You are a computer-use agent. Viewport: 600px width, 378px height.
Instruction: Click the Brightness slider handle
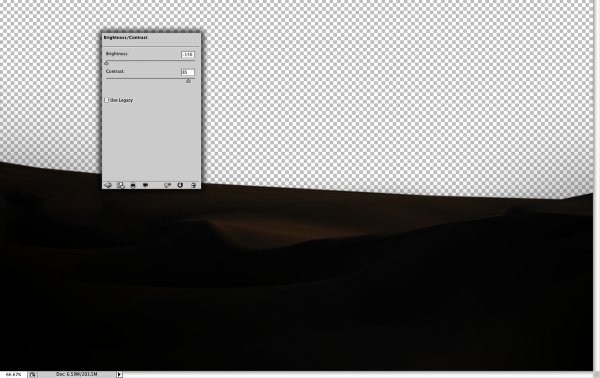click(x=106, y=63)
